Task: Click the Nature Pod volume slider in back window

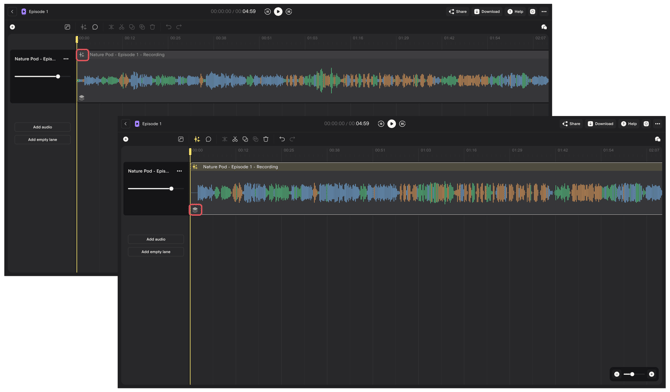Action: (43, 77)
